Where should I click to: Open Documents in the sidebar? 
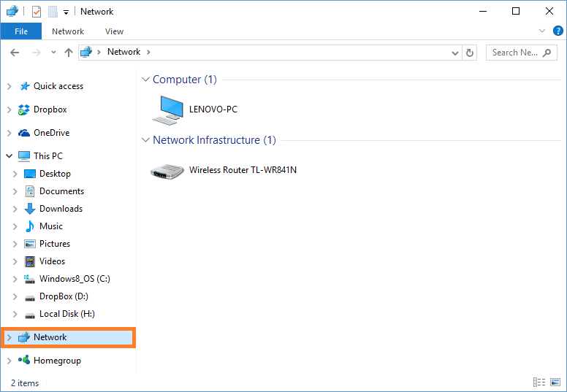[x=61, y=191]
